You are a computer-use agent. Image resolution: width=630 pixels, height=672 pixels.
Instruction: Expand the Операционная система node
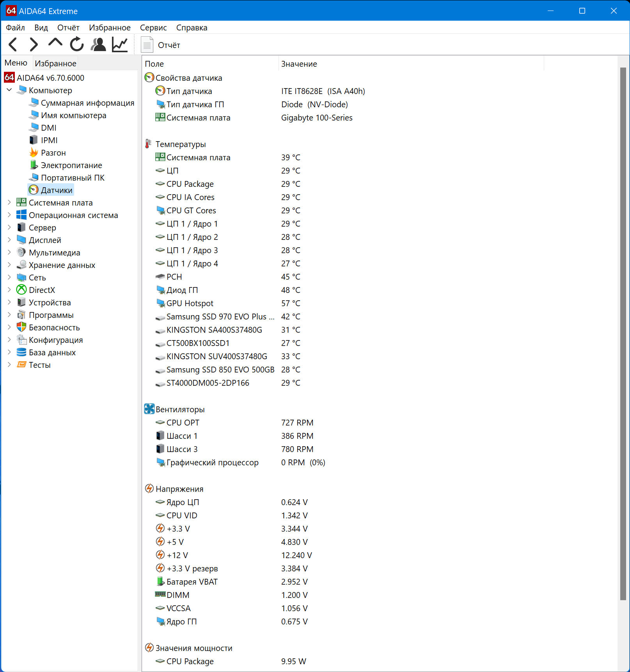pos(9,215)
